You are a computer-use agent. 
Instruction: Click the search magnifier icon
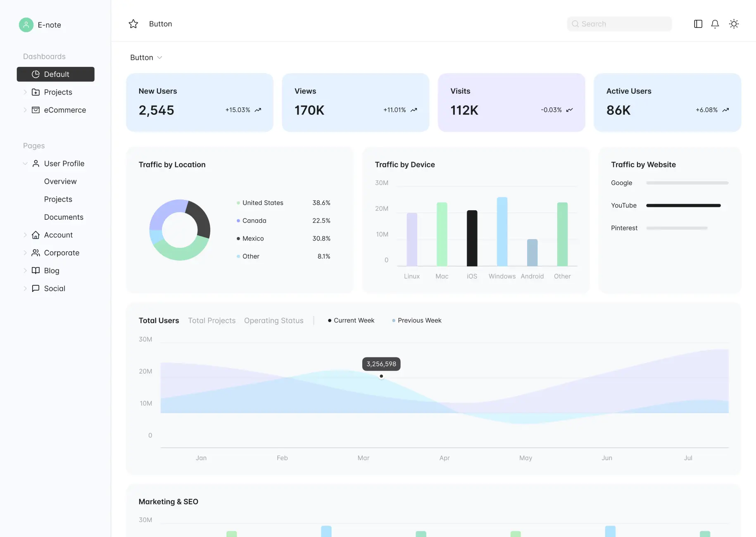click(x=575, y=24)
